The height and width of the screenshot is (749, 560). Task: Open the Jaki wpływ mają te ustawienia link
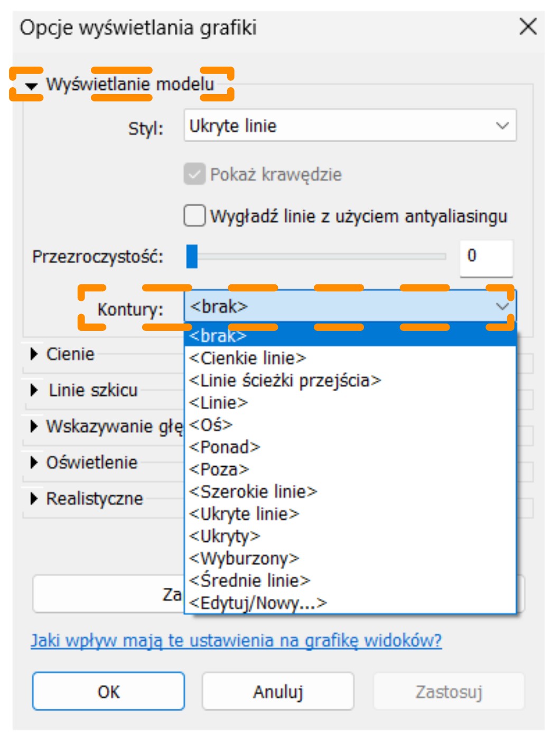pos(236,641)
